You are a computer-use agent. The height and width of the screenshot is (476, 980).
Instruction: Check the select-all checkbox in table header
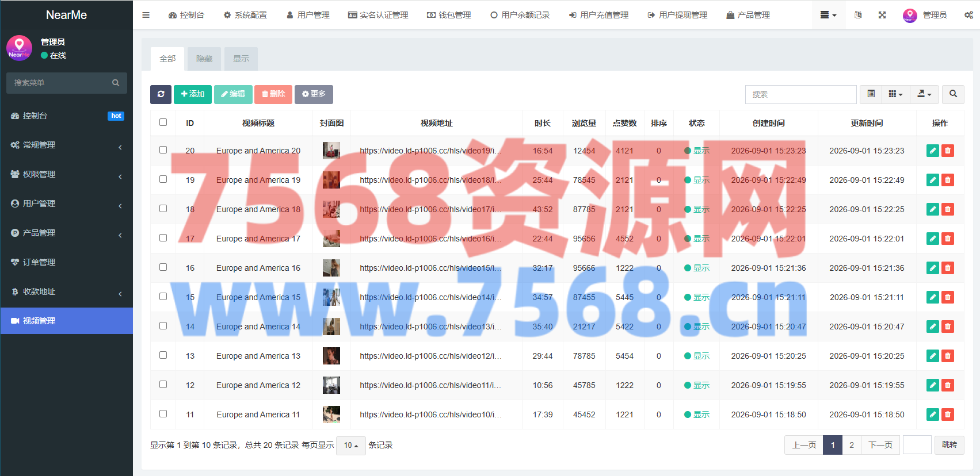click(163, 122)
